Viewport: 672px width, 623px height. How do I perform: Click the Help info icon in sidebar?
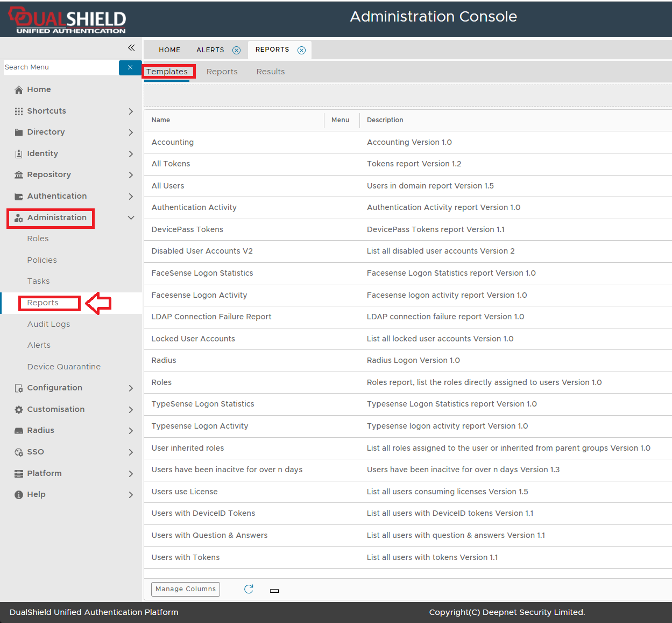tap(19, 495)
